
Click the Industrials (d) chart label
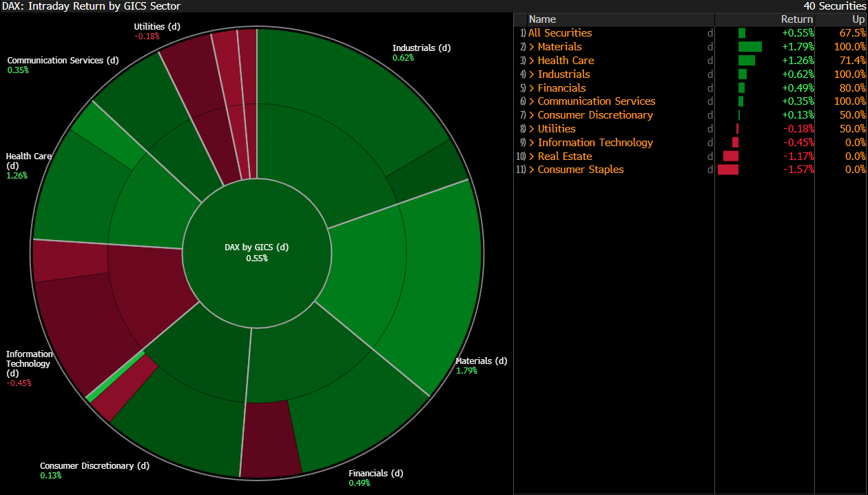pyautogui.click(x=421, y=48)
